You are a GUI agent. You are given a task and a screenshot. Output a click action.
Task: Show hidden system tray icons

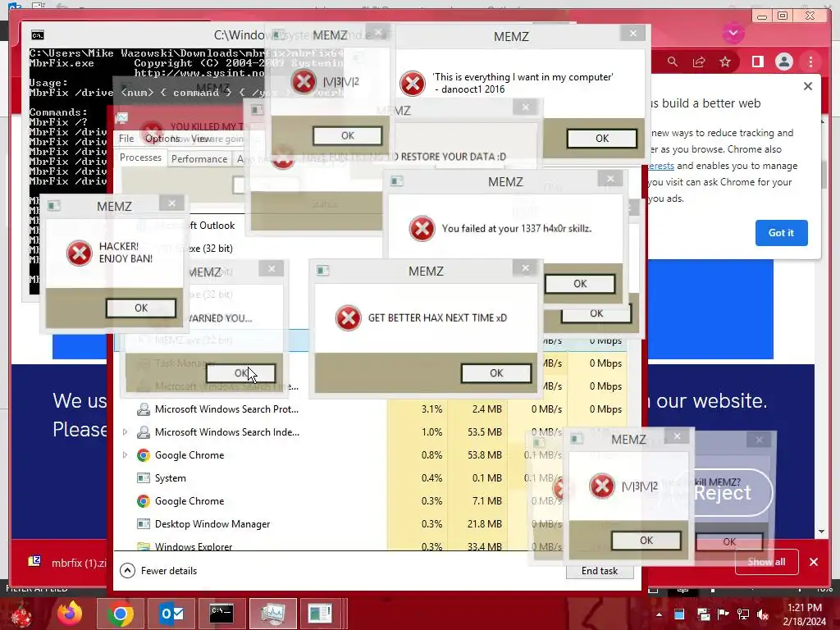pyautogui.click(x=659, y=614)
